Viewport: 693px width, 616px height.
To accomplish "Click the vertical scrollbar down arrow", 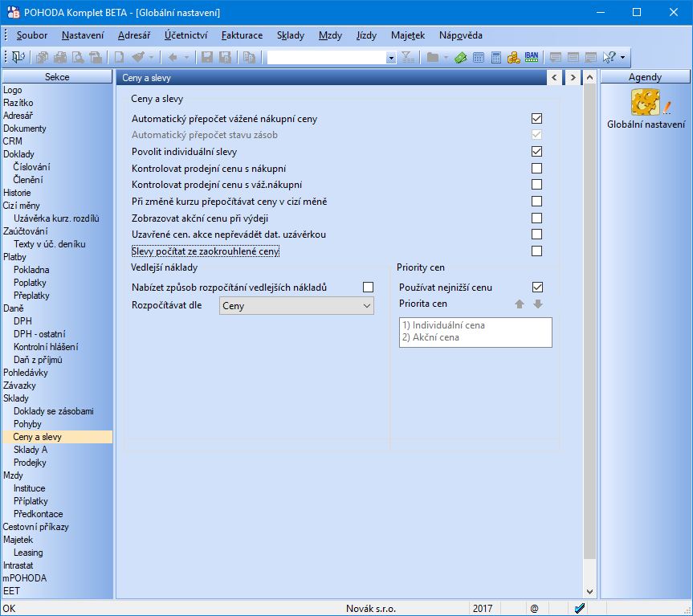I will tap(589, 592).
